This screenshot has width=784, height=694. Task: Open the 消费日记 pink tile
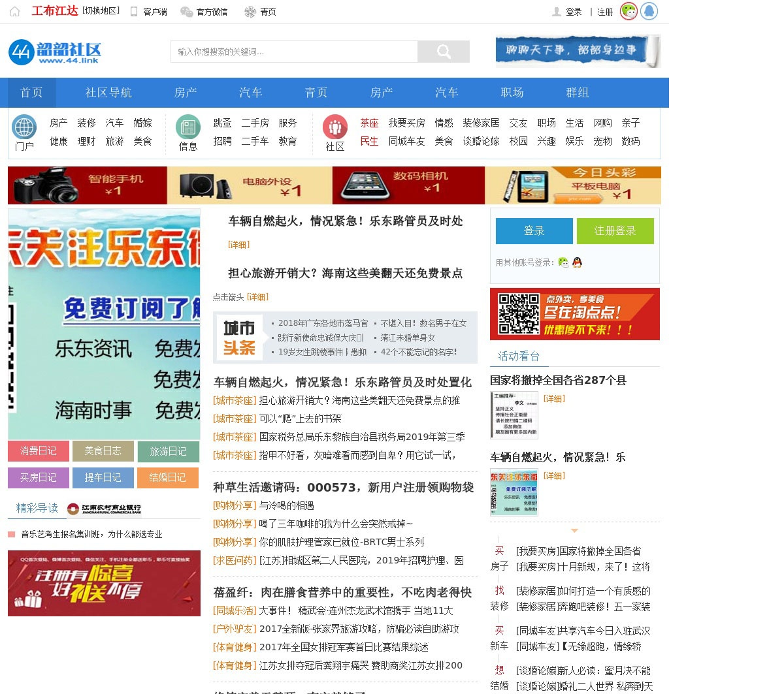tap(39, 451)
